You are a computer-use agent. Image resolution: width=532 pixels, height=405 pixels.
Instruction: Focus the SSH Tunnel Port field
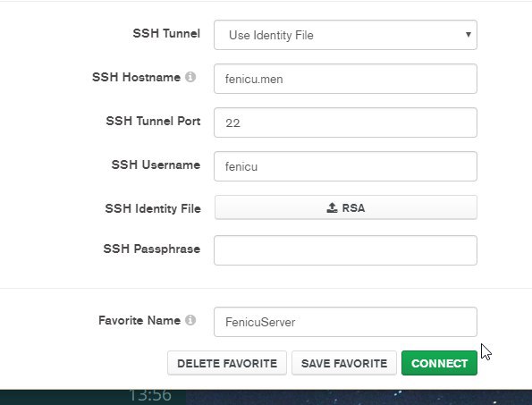(345, 122)
